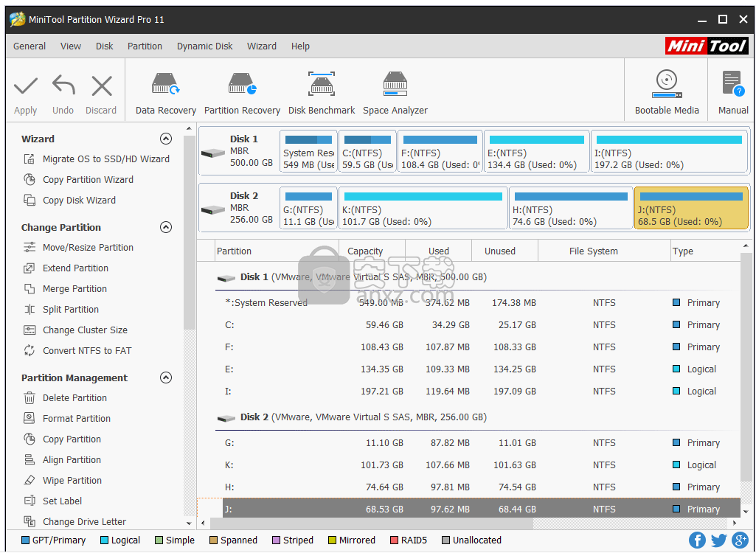Open the Wizard menu

(x=262, y=46)
